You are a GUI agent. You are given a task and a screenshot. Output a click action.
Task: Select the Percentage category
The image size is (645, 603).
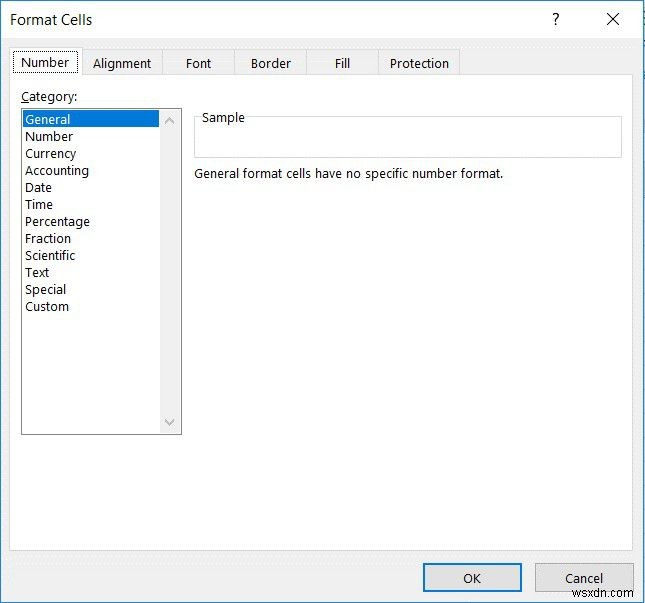coord(57,222)
